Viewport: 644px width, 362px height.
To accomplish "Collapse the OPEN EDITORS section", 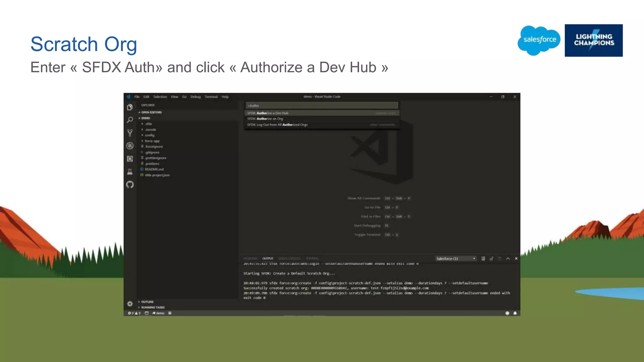I will (x=188, y=112).
